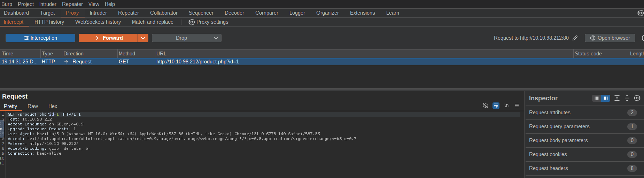Open the Repeater tab

128,13
